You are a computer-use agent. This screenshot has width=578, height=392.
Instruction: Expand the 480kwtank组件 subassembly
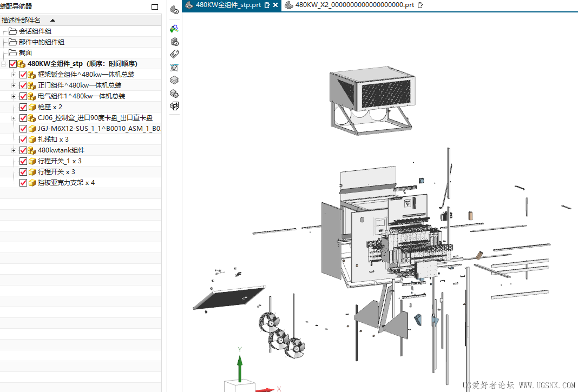click(14, 150)
